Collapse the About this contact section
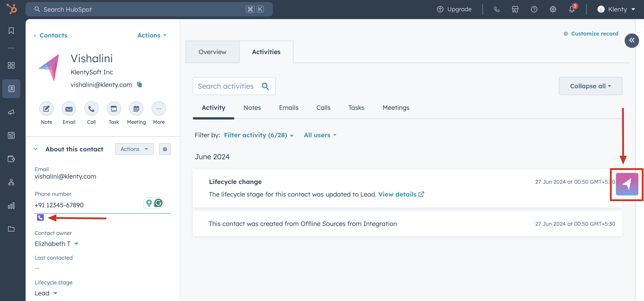Image resolution: width=644 pixels, height=301 pixels. click(x=36, y=149)
